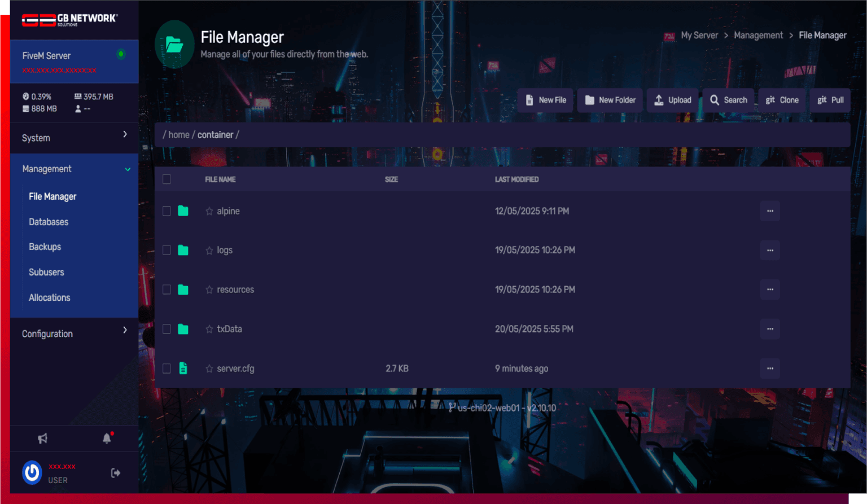Switch to the Databases page
This screenshot has width=867, height=504.
(49, 222)
